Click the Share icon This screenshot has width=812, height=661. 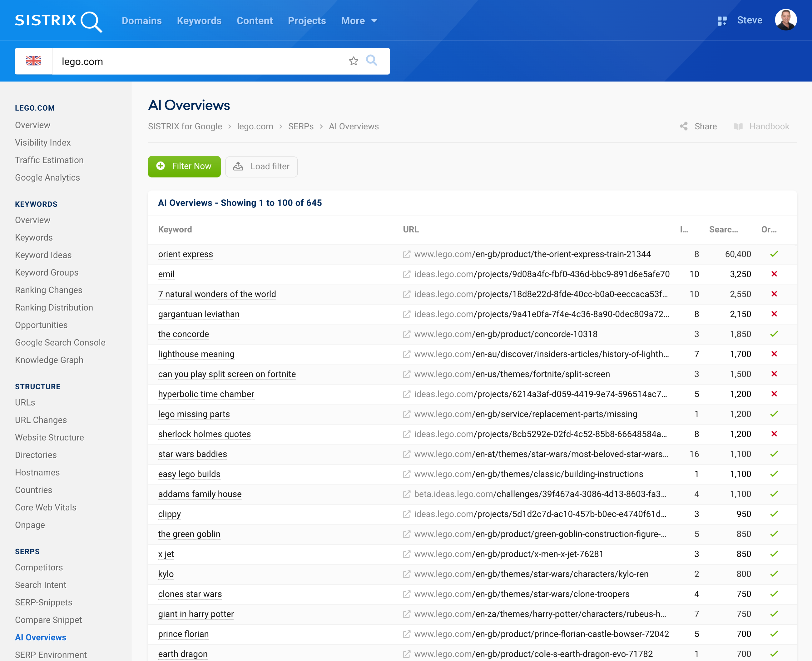pyautogui.click(x=684, y=127)
